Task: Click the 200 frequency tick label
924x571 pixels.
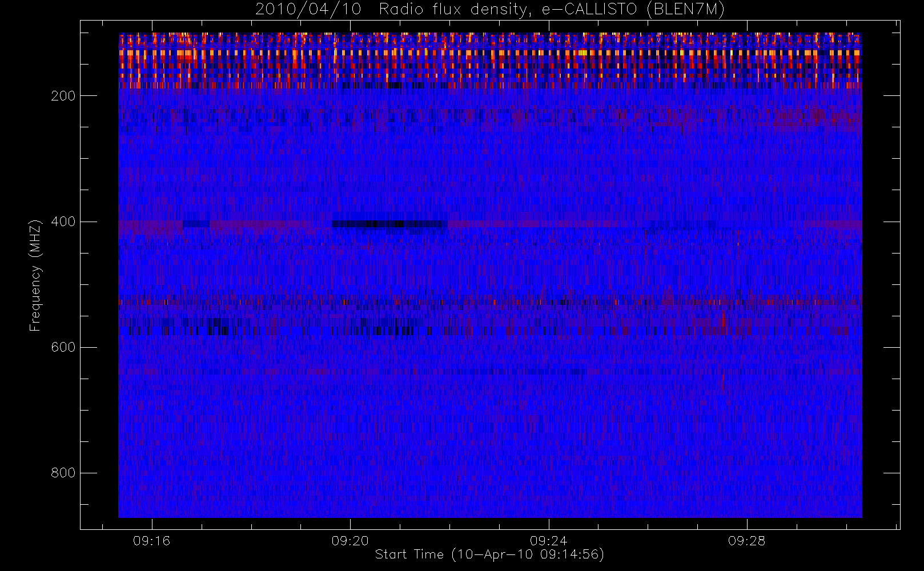Action: [x=63, y=96]
